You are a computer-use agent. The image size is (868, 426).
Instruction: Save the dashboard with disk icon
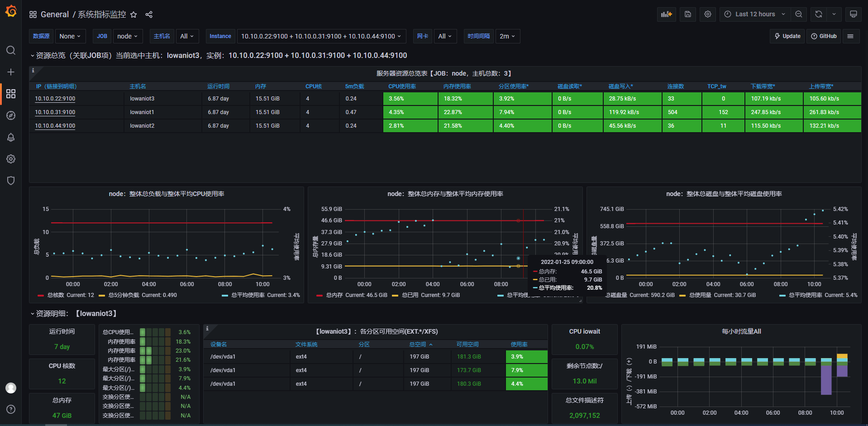point(688,14)
